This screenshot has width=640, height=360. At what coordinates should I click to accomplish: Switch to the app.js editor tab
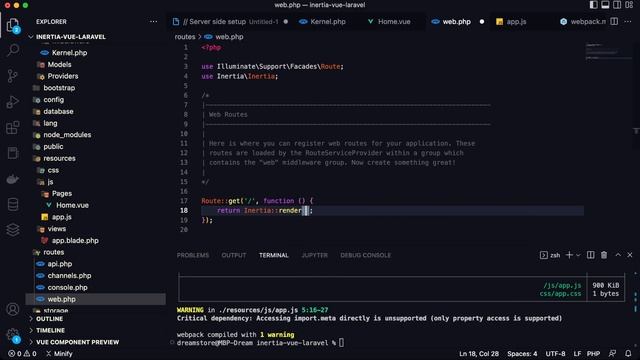click(x=516, y=22)
